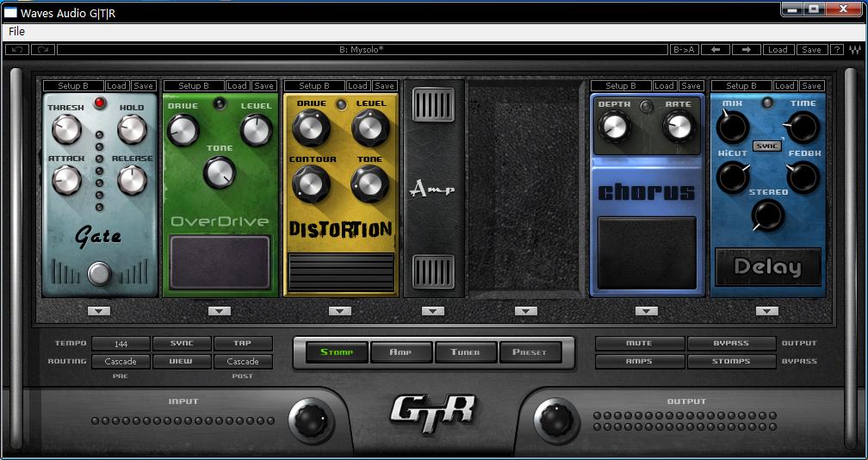The height and width of the screenshot is (460, 868).
Task: Click the OUTPUT level knob
Action: pos(556,420)
